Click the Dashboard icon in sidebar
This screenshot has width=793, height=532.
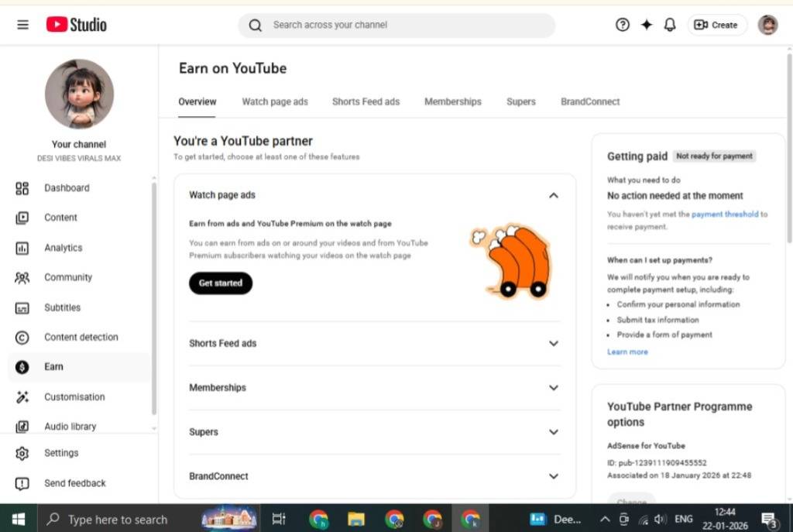tap(22, 188)
